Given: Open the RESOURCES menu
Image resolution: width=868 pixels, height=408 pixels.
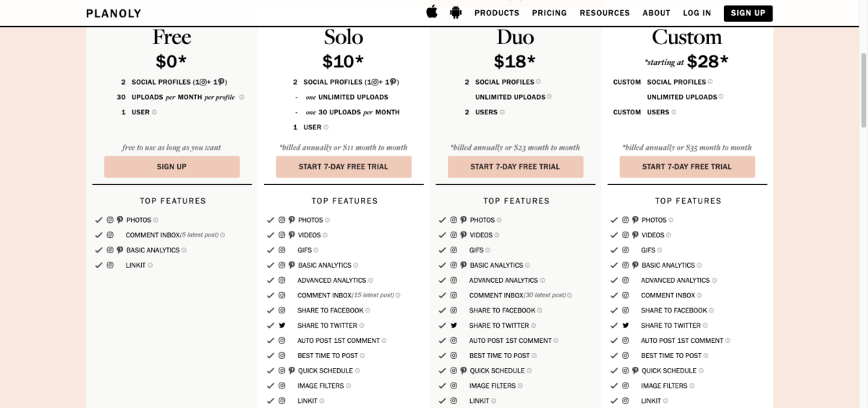Looking at the screenshot, I should tap(605, 13).
